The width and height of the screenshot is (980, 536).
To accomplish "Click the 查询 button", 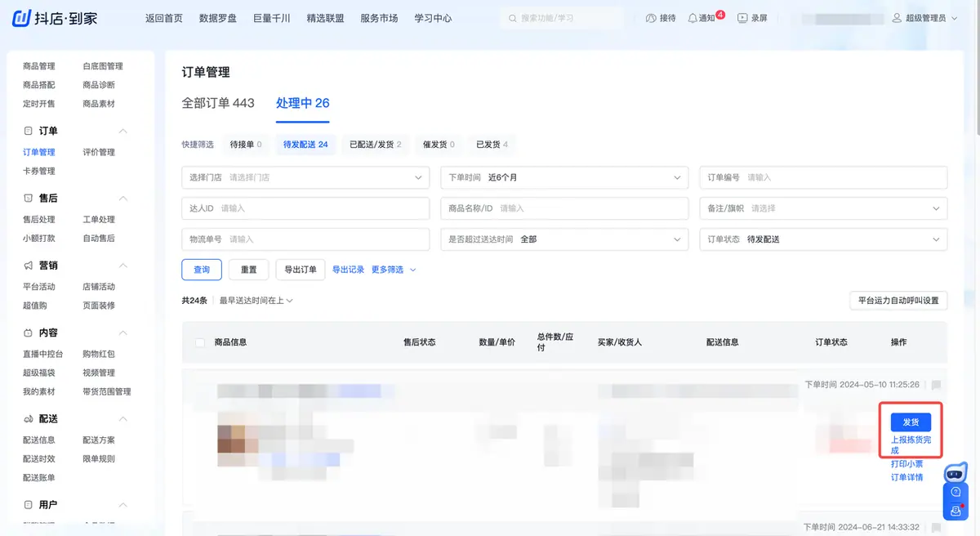I will 202,270.
